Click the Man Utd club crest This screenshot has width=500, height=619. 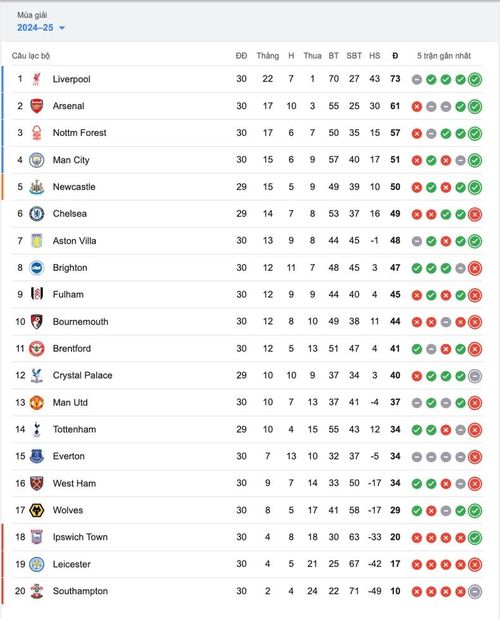tap(37, 403)
